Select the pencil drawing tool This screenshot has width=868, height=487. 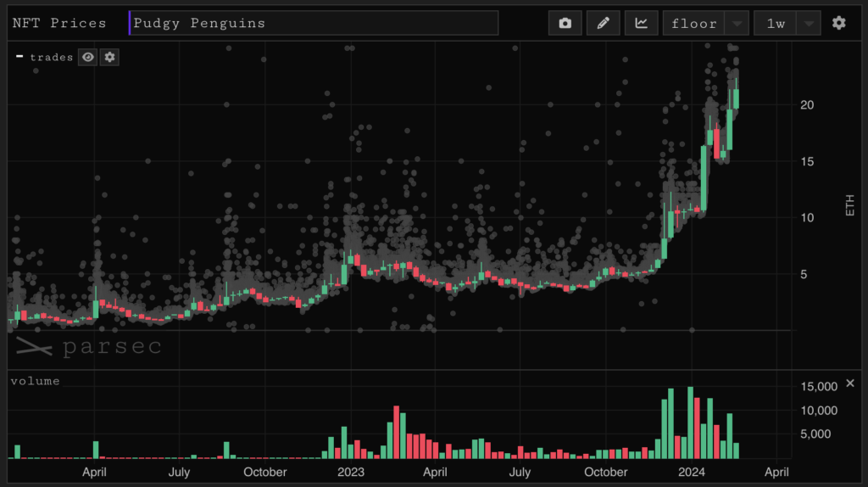click(603, 23)
